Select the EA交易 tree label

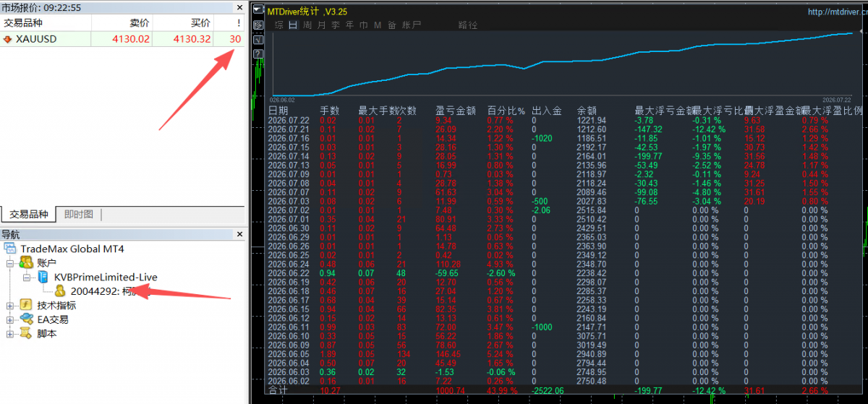(x=52, y=319)
